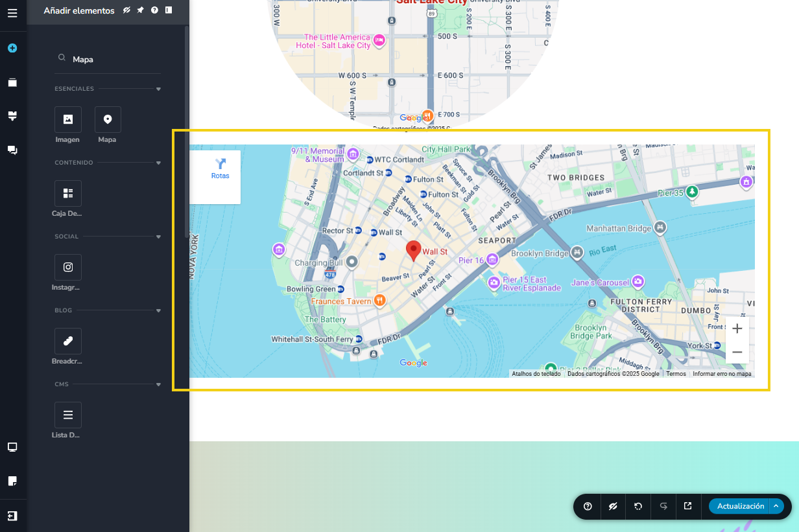Select the Imagen element tile

tap(68, 120)
